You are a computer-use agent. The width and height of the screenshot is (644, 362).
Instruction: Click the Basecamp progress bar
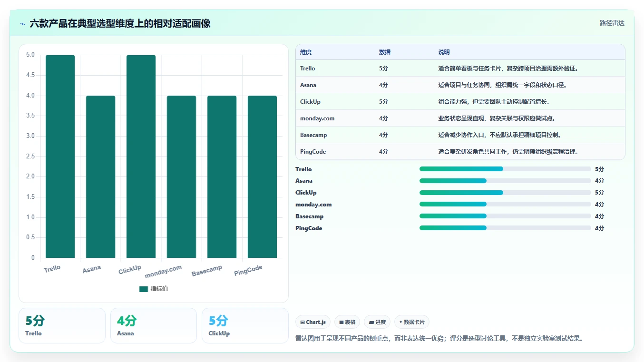pyautogui.click(x=505, y=216)
